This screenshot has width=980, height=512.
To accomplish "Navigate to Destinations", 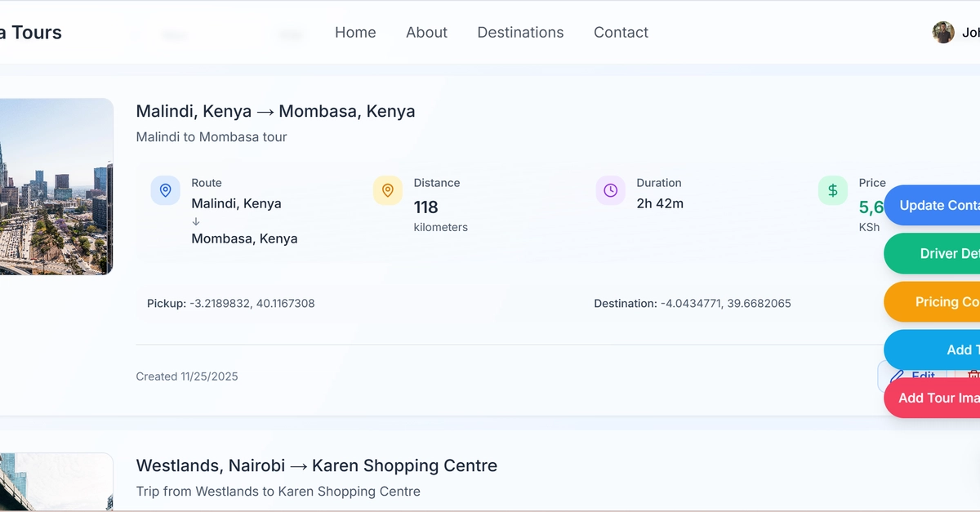I will [x=520, y=33].
